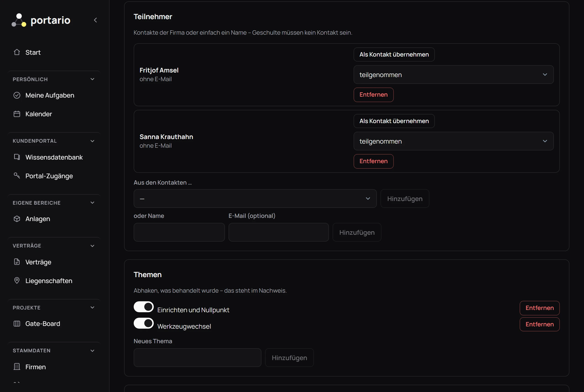
Task: Remove participant Fritjof Amsel
Action: [373, 95]
